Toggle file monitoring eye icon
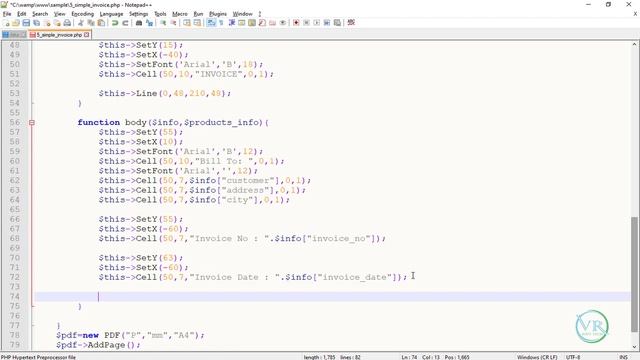This screenshot has width=640, height=360. 282,23
